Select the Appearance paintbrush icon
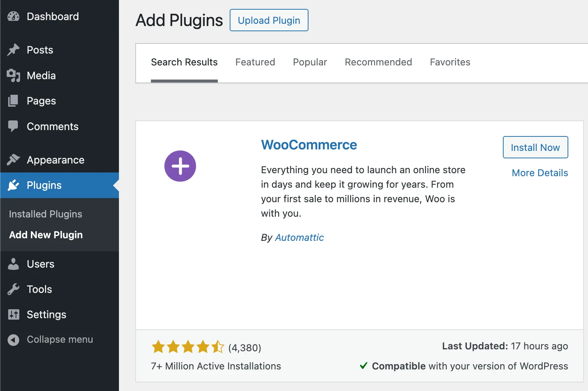Screen dimensions: 588x391 point(13,160)
